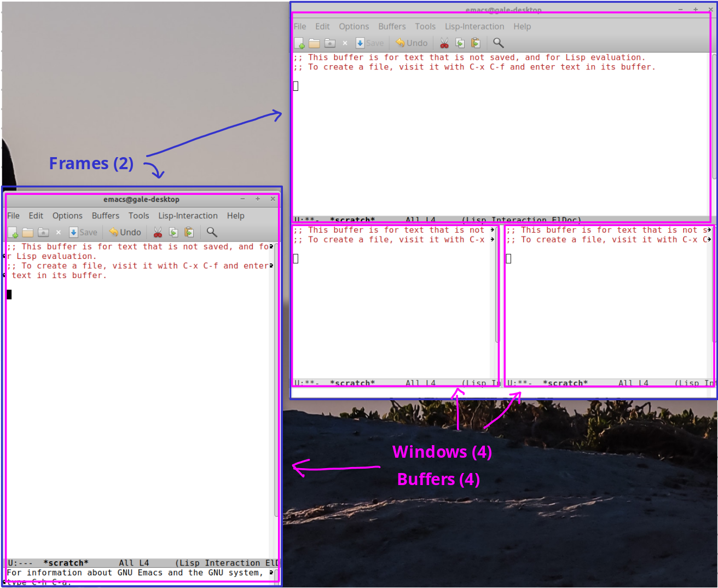Viewport: 718px width, 588px height.
Task: Click the *scratch* mode line in the left frame
Action: (x=66, y=563)
